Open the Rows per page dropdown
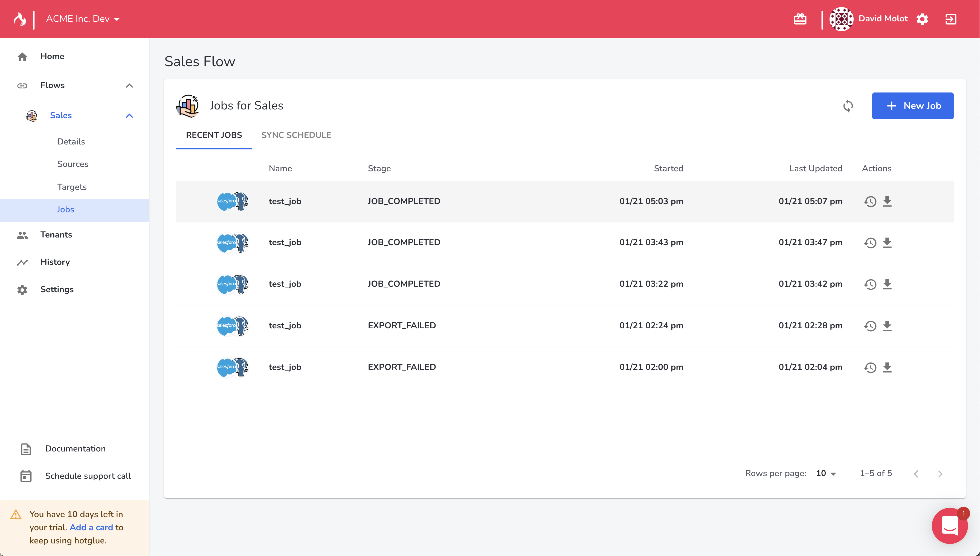Image resolution: width=980 pixels, height=556 pixels. (826, 474)
